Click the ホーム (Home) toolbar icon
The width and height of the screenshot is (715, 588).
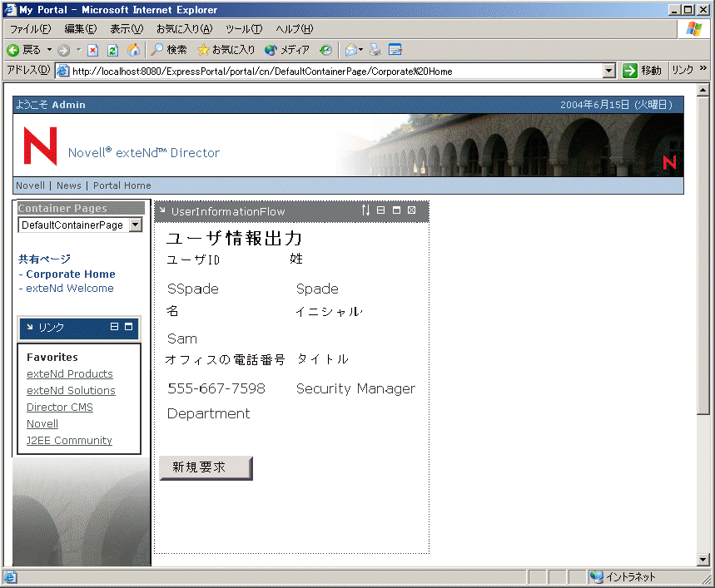(132, 49)
